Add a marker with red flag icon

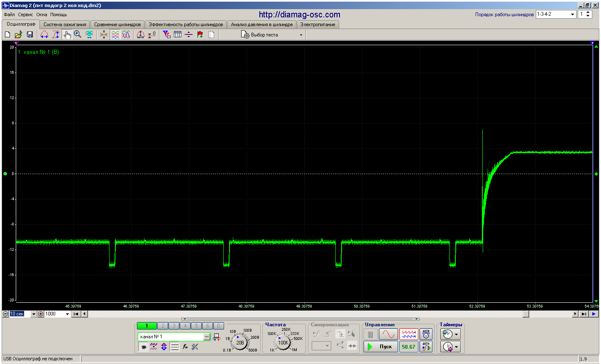[x=200, y=35]
